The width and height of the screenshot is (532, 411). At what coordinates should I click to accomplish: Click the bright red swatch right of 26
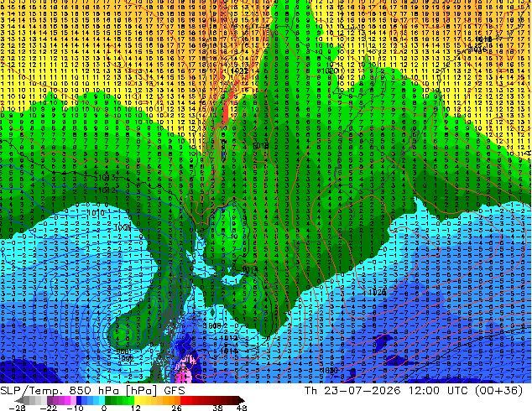coord(183,400)
